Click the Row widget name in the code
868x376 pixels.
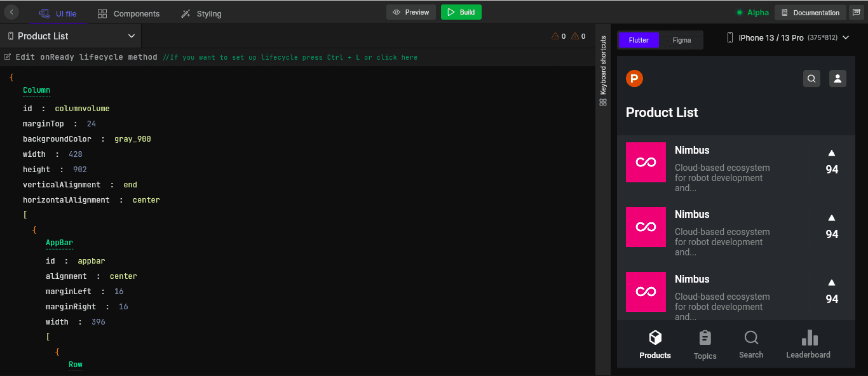pyautogui.click(x=76, y=365)
